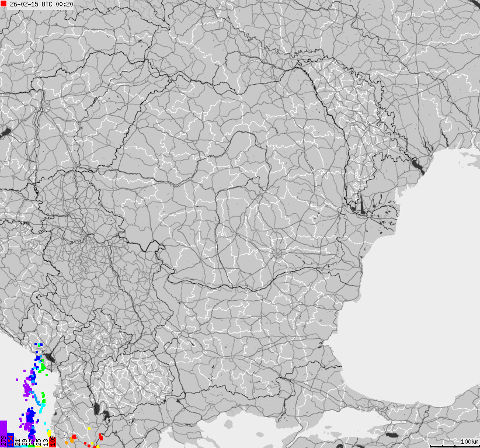Select the dense blue lightning cluster over the Adriatic
Viewport: 480px width, 448px height.
[x=30, y=416]
